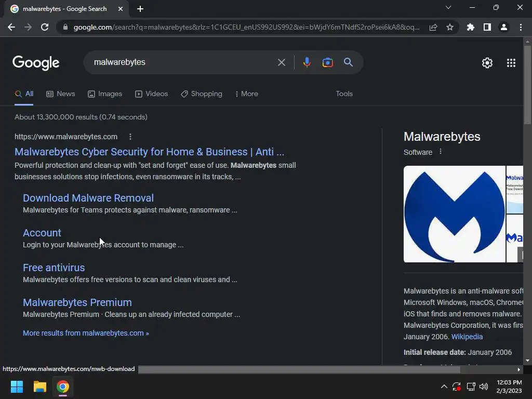532x399 pixels.
Task: Open a new browser tab
Action: (x=140, y=9)
